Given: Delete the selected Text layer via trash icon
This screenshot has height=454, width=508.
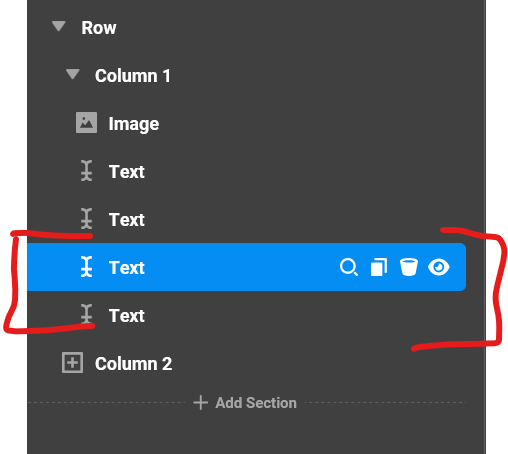Looking at the screenshot, I should [409, 267].
